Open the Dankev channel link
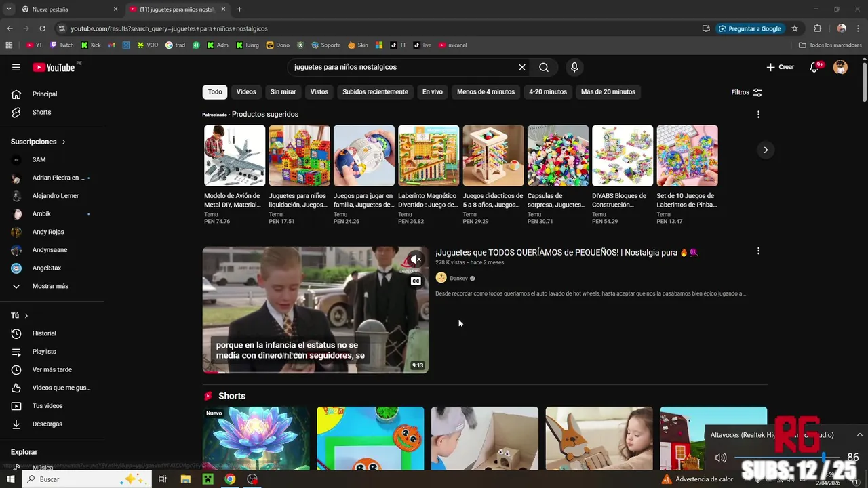 point(458,278)
